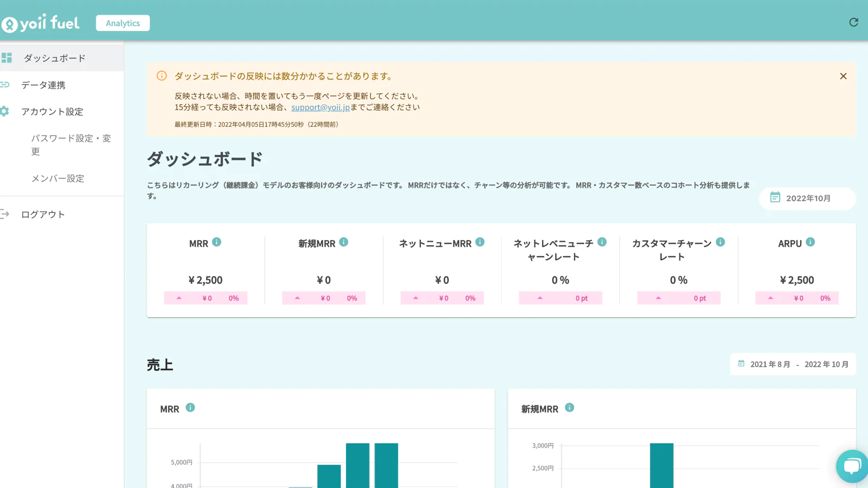This screenshot has width=868, height=488.
Task: Open the 2022年10月 month picker
Action: (807, 198)
